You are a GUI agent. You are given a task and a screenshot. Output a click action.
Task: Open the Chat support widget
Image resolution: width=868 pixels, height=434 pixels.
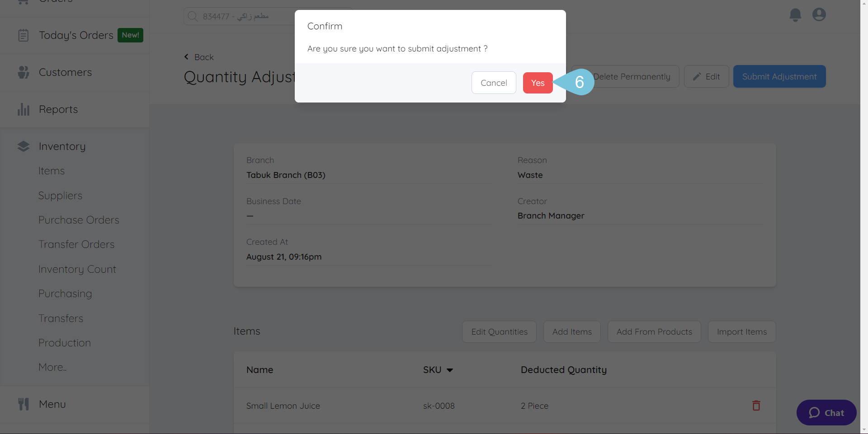pyautogui.click(x=826, y=413)
